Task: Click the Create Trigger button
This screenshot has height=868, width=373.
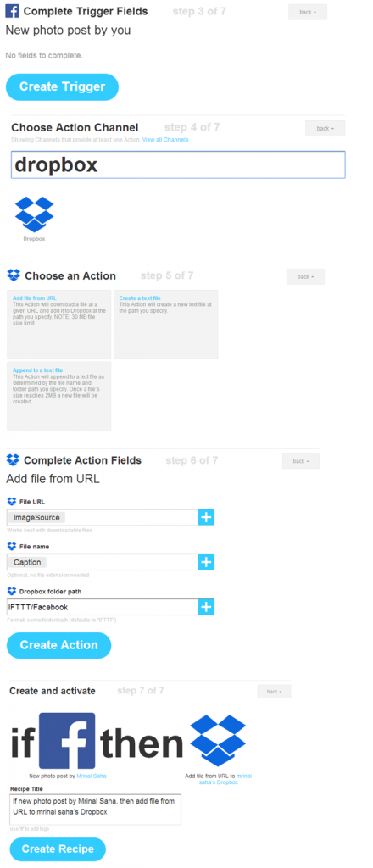Action: [62, 87]
